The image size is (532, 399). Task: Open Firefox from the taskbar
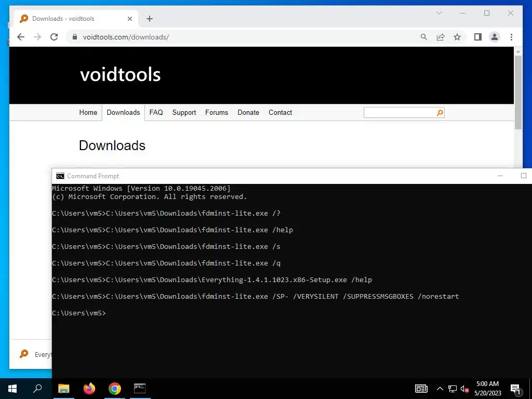tap(89, 389)
